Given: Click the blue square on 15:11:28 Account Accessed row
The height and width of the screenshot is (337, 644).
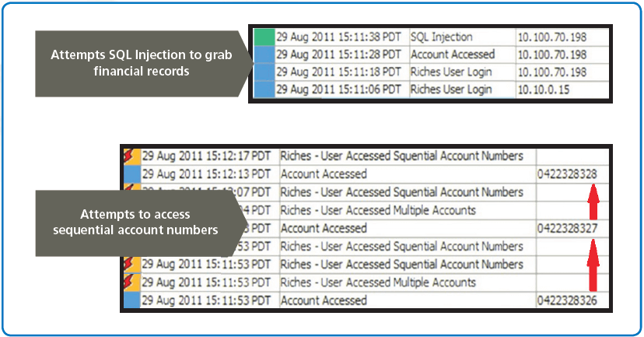Looking at the screenshot, I should coord(264,54).
